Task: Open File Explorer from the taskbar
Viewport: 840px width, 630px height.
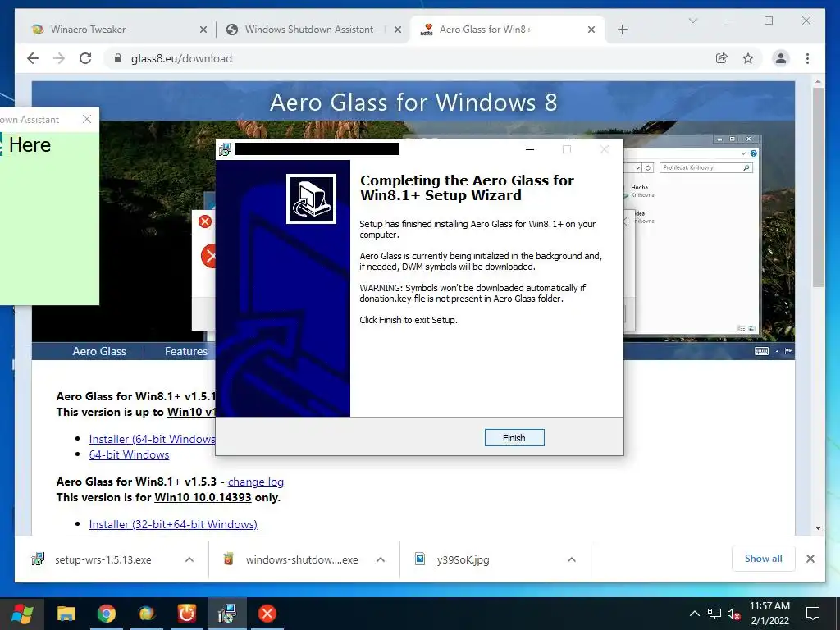Action: [66, 614]
